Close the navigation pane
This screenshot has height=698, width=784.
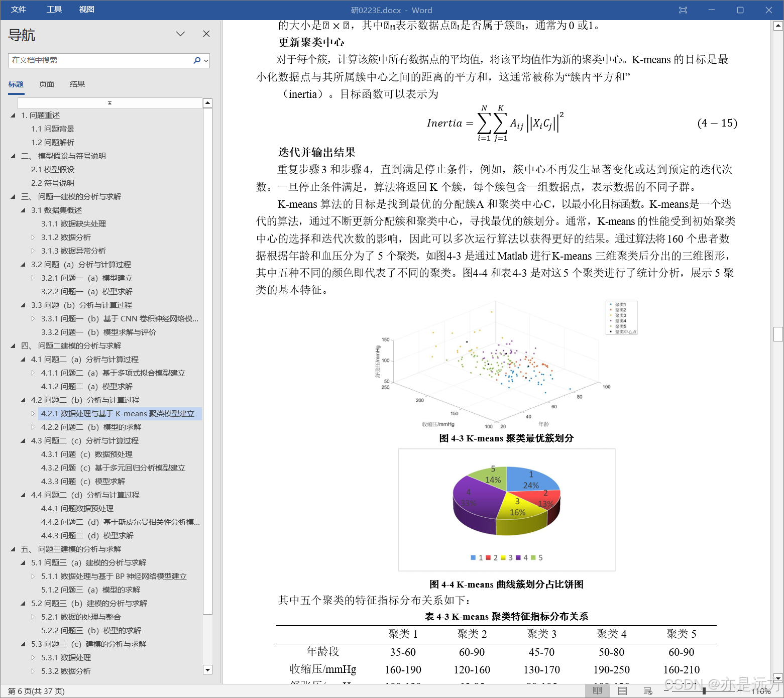(x=206, y=34)
